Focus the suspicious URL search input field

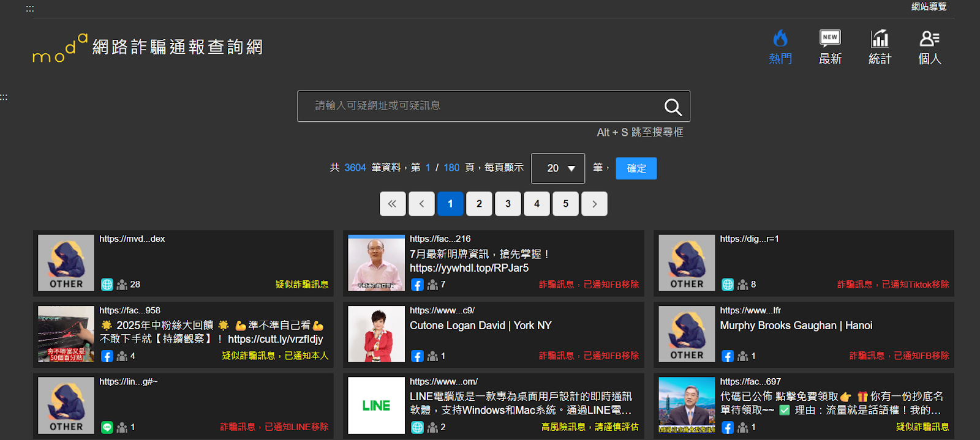pos(478,106)
